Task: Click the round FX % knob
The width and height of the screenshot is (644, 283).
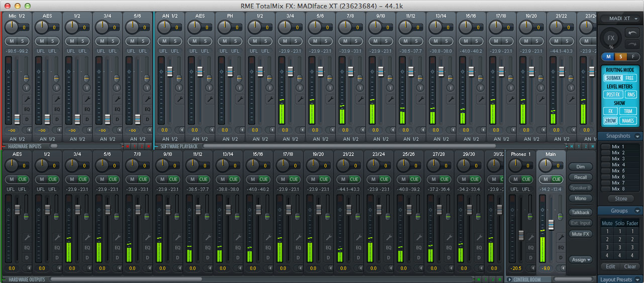Action: 611,39
